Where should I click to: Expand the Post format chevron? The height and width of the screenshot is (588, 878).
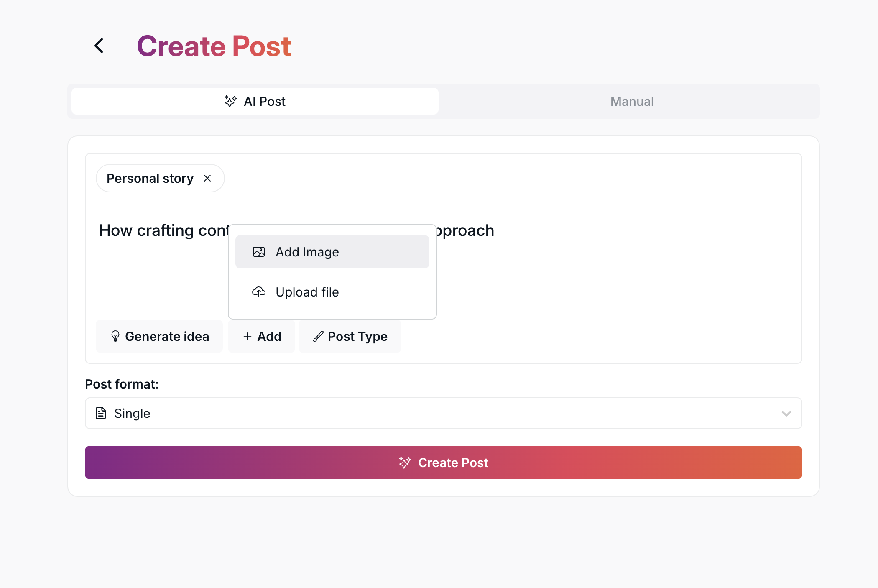tap(786, 413)
